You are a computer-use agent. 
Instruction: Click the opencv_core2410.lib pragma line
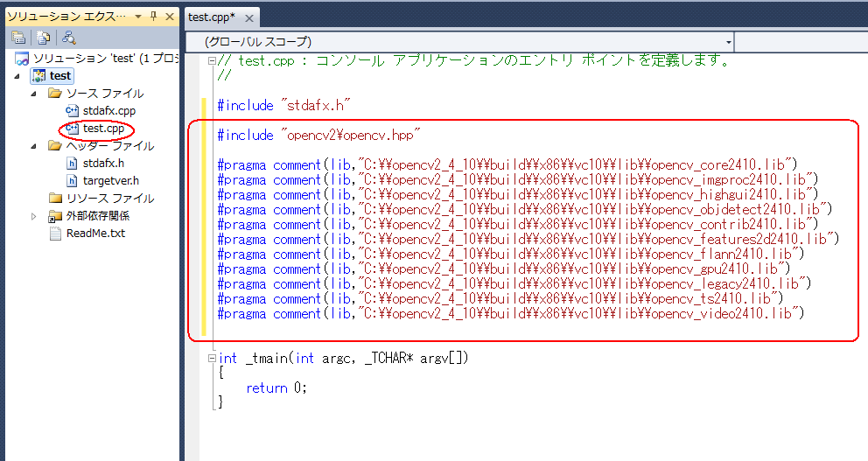click(507, 165)
